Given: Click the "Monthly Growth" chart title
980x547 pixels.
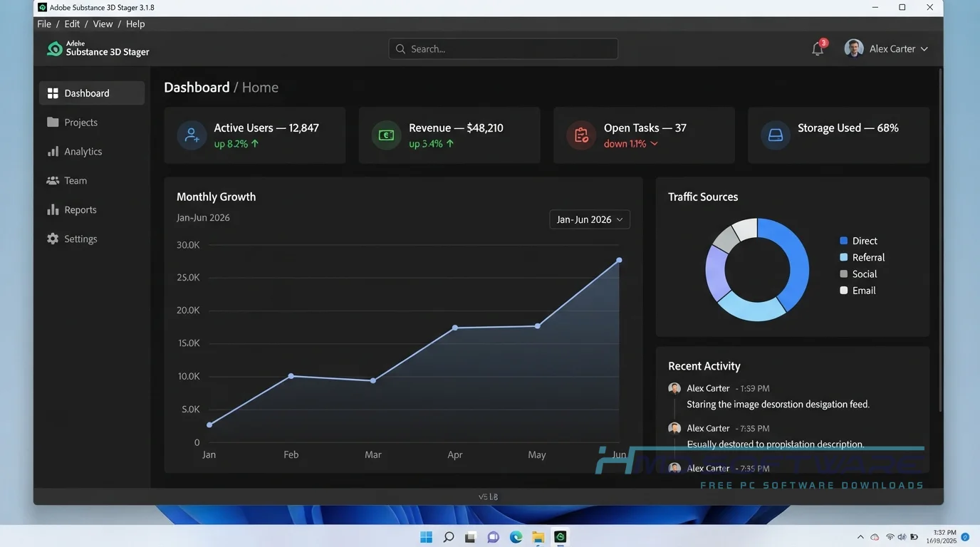Looking at the screenshot, I should pyautogui.click(x=216, y=197).
